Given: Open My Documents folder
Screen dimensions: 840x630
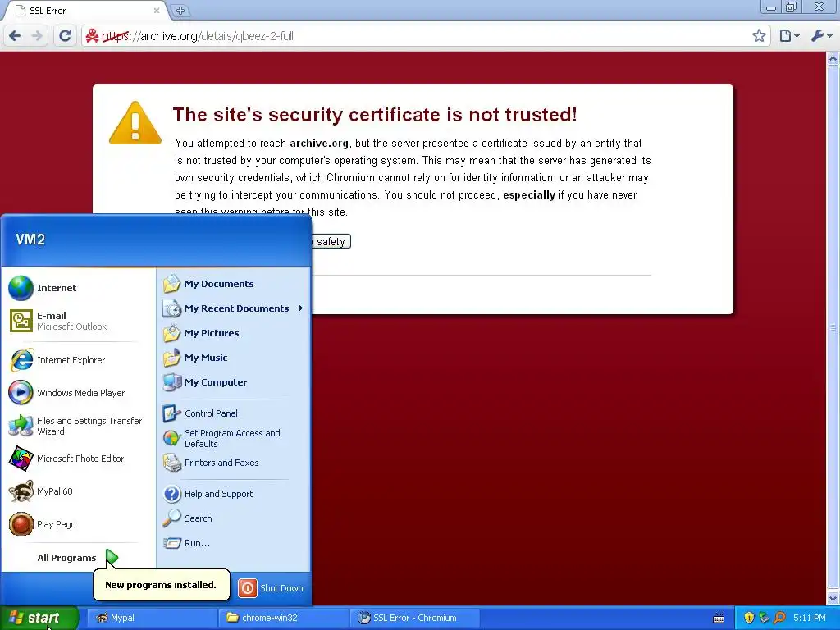Looking at the screenshot, I should point(234,284).
